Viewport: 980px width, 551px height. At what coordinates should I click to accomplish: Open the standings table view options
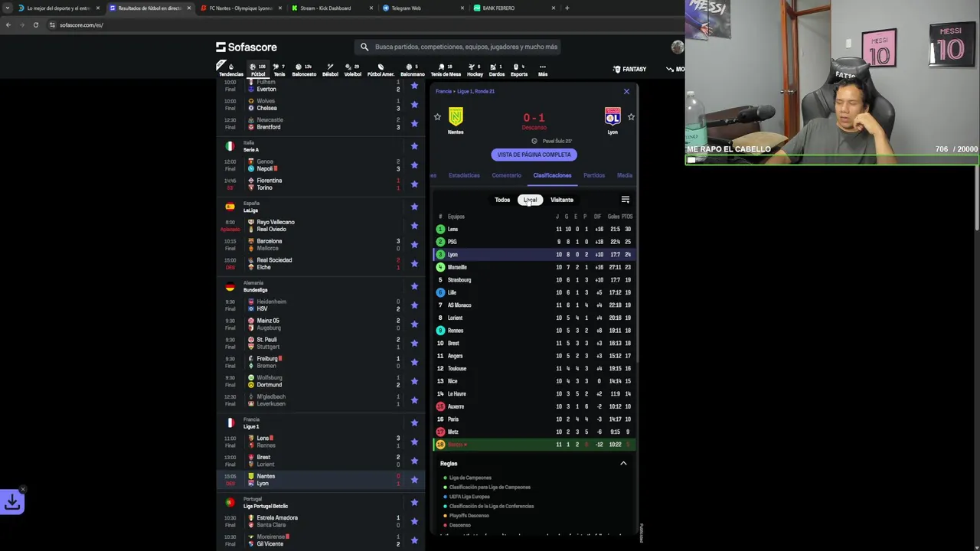click(626, 200)
